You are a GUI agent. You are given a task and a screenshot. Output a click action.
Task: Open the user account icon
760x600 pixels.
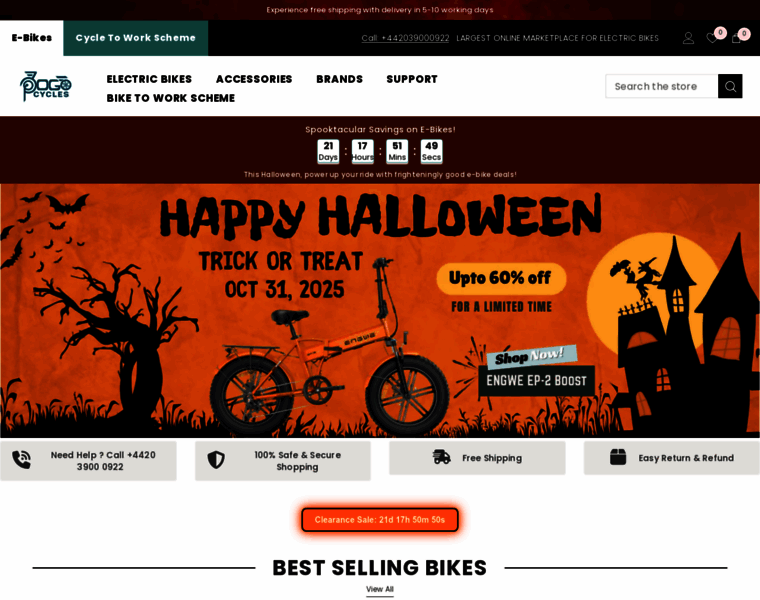tap(688, 38)
